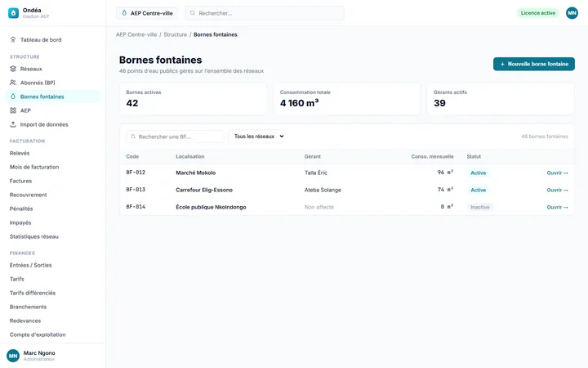Click École publique Nkolndongo location cell

coord(212,207)
